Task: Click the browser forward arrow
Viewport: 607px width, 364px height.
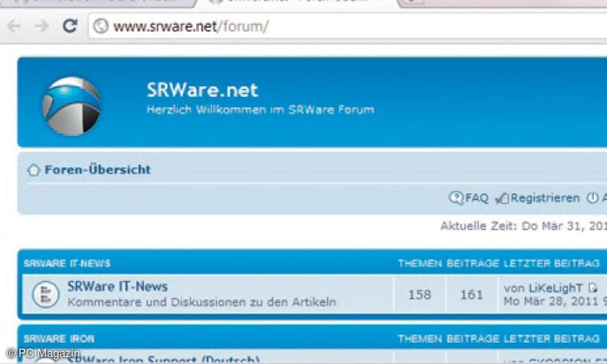Action: 42,26
